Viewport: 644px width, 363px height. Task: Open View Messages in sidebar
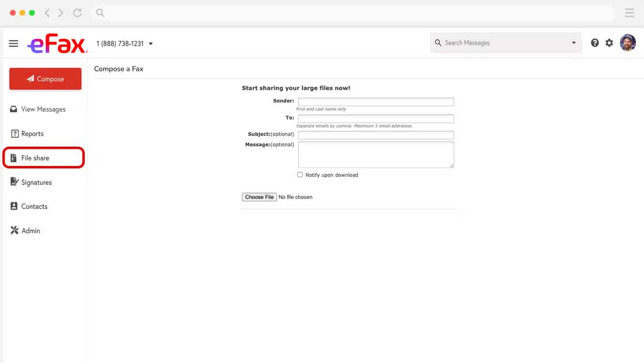point(43,109)
